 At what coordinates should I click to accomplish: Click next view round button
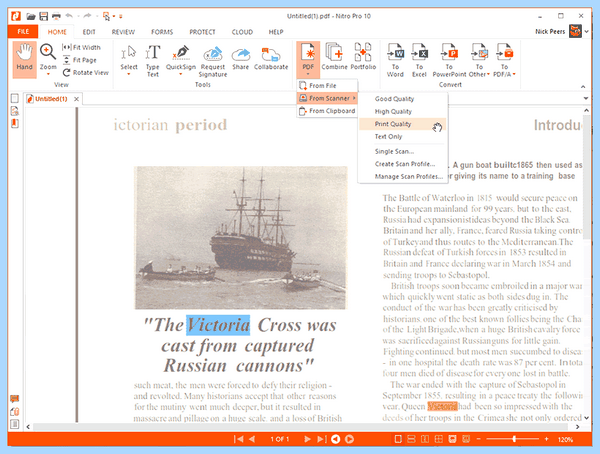(x=349, y=439)
